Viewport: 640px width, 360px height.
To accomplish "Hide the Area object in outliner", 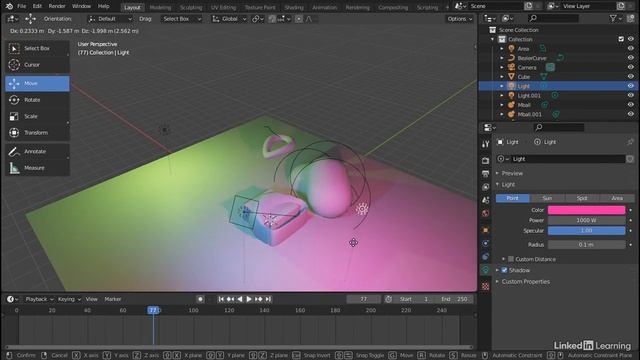I will tap(631, 49).
